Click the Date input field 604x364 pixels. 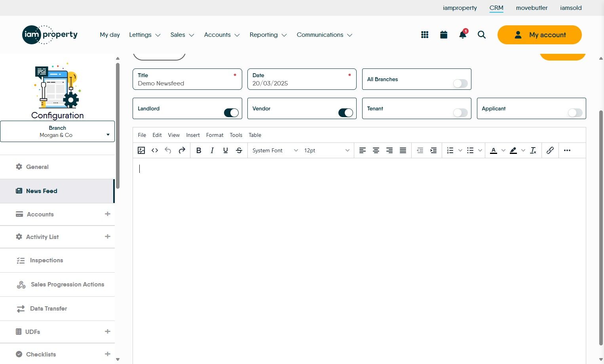tap(302, 79)
